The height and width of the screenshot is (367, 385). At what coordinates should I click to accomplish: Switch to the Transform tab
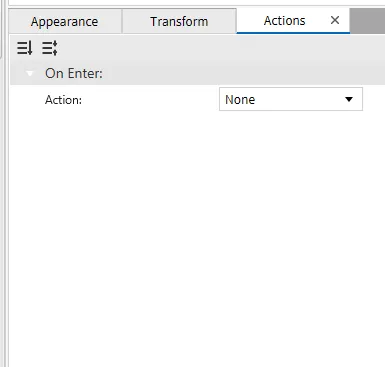(x=179, y=21)
